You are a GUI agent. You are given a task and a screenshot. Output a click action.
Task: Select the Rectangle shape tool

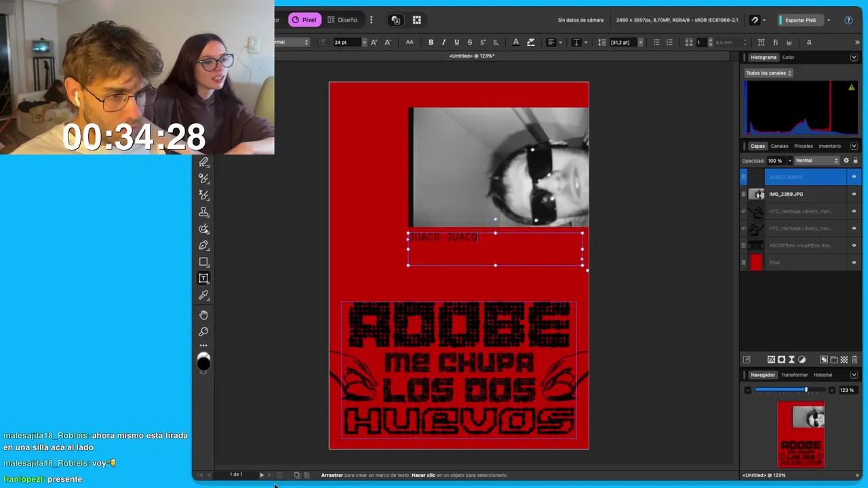click(x=203, y=262)
